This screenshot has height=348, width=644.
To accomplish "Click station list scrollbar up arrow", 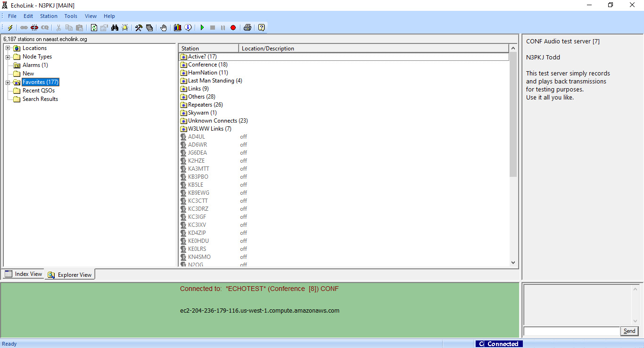I will tap(513, 48).
